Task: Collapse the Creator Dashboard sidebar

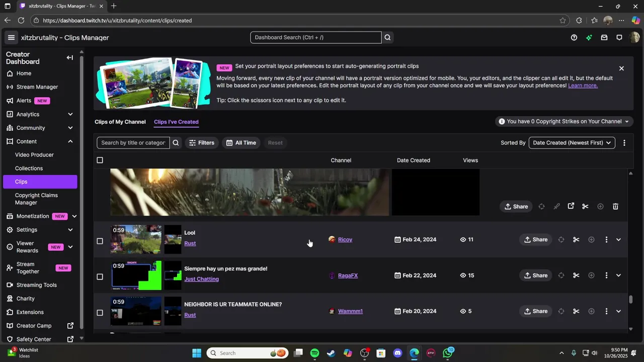Action: 70,57
